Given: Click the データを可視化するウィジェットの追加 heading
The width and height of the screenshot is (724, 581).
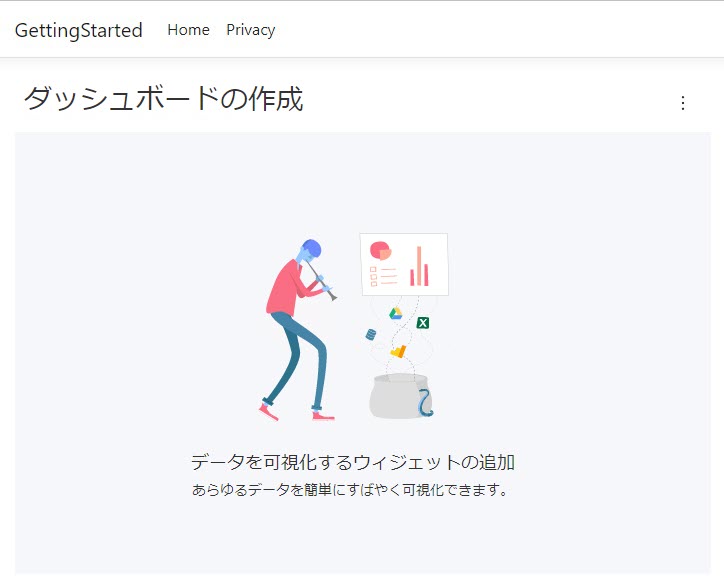Looking at the screenshot, I should tap(353, 462).
